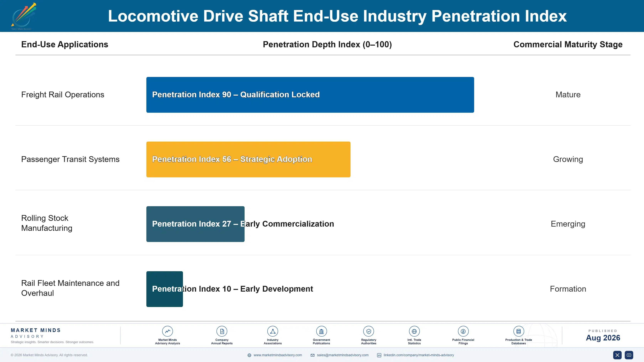This screenshot has height=362, width=644.
Task: Click the Formation maturity stage value
Action: coord(568,289)
